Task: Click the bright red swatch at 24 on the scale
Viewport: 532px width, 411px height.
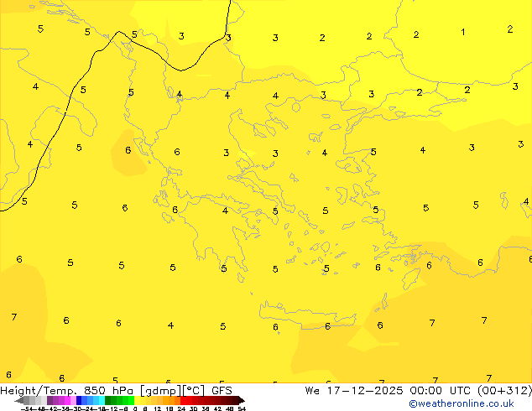Action: (183, 400)
